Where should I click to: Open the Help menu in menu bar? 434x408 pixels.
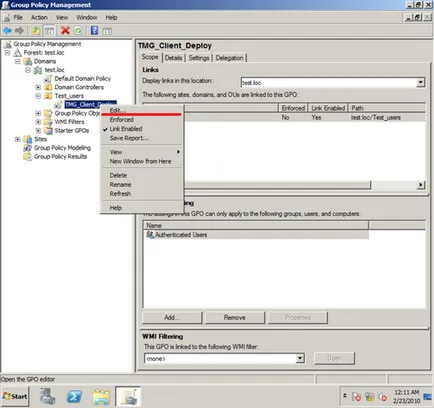pos(111,18)
